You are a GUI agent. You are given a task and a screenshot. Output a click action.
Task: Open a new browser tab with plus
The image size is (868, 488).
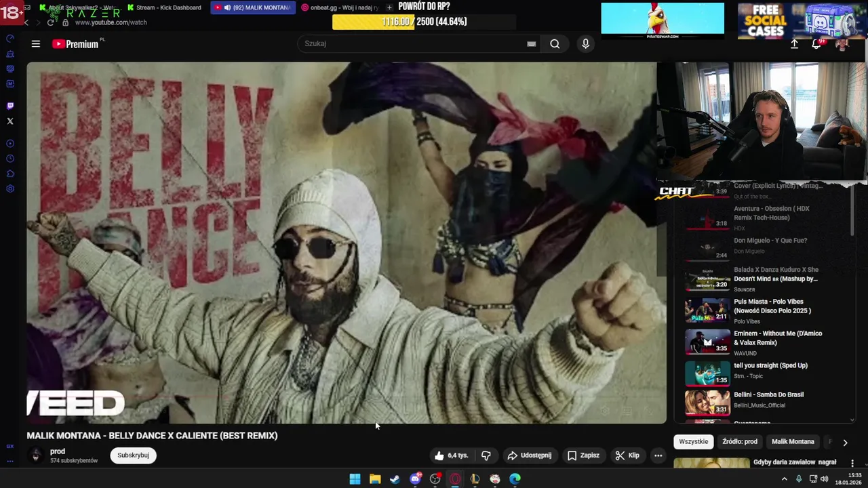click(x=389, y=7)
